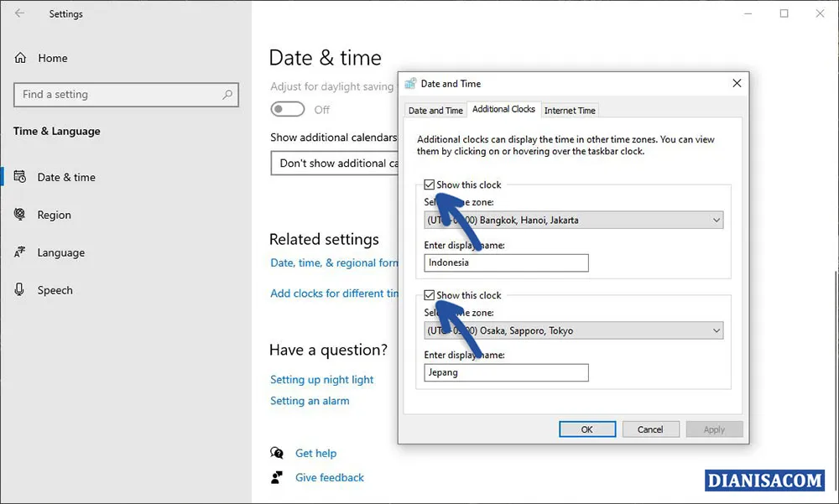Select the microphone icon for Speech
The height and width of the screenshot is (504, 839).
click(18, 290)
